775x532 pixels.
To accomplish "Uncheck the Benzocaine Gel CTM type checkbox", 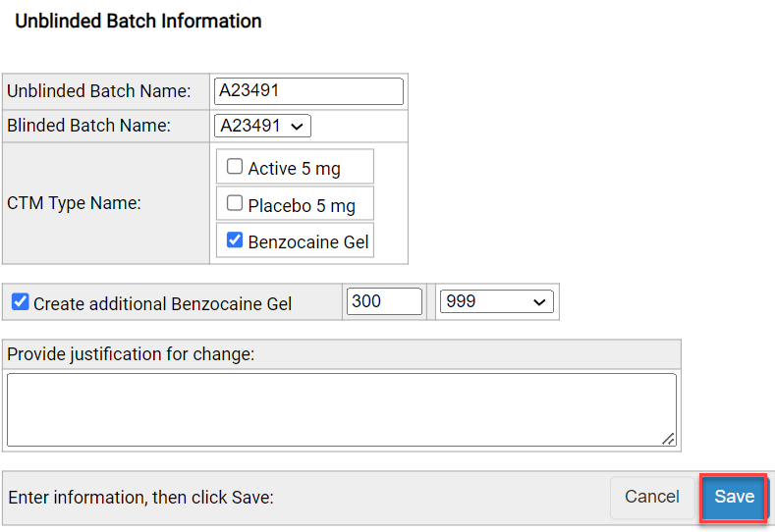I will [x=235, y=239].
